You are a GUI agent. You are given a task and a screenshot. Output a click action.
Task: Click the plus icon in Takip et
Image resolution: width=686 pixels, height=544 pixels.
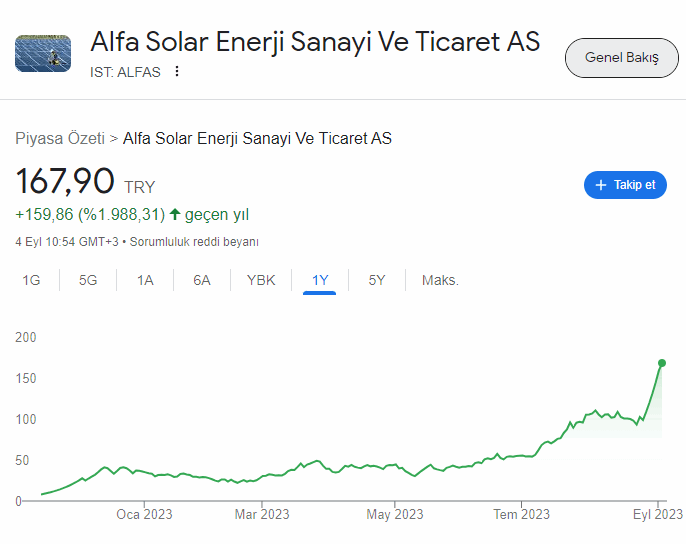(601, 185)
